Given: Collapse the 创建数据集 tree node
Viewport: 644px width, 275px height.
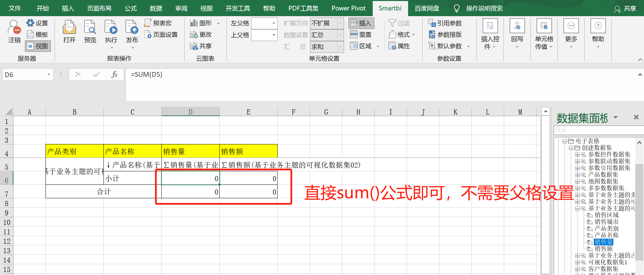Looking at the screenshot, I should pos(571,148).
